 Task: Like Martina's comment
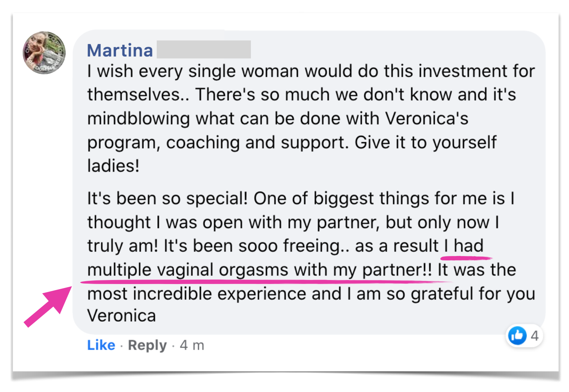pyautogui.click(x=101, y=345)
